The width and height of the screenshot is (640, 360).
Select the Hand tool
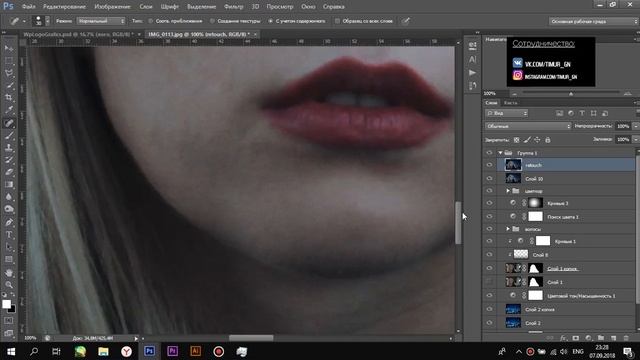tap(9, 273)
